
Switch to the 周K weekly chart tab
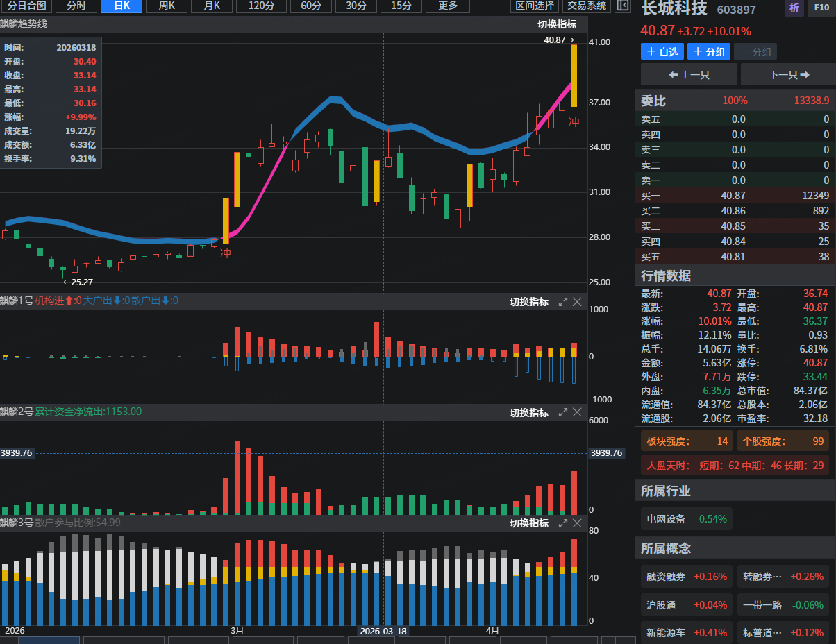tap(167, 6)
